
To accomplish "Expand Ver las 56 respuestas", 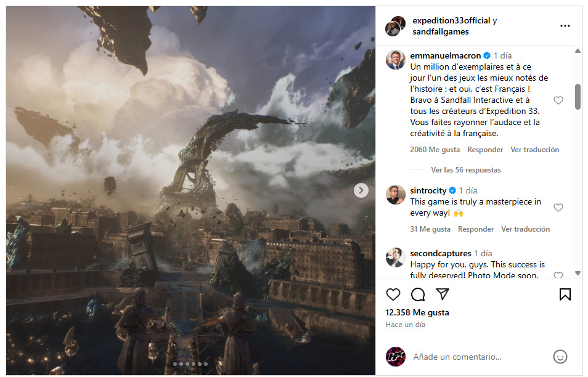I will click(465, 170).
